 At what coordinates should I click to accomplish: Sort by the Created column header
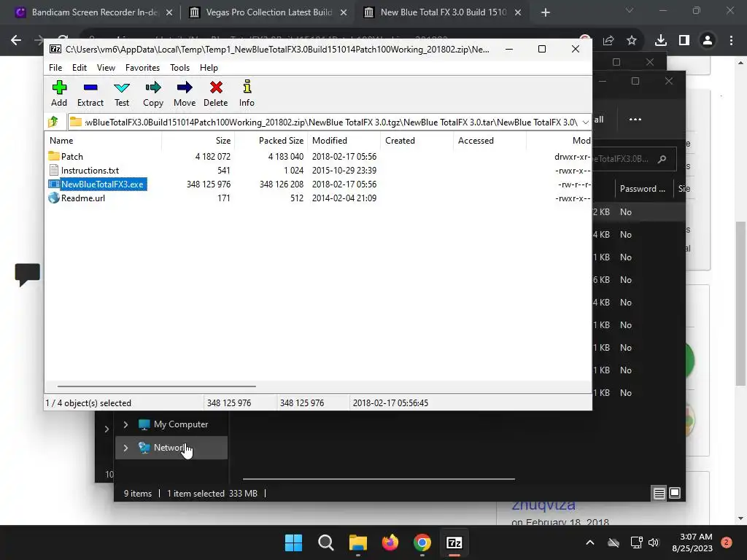coord(417,141)
